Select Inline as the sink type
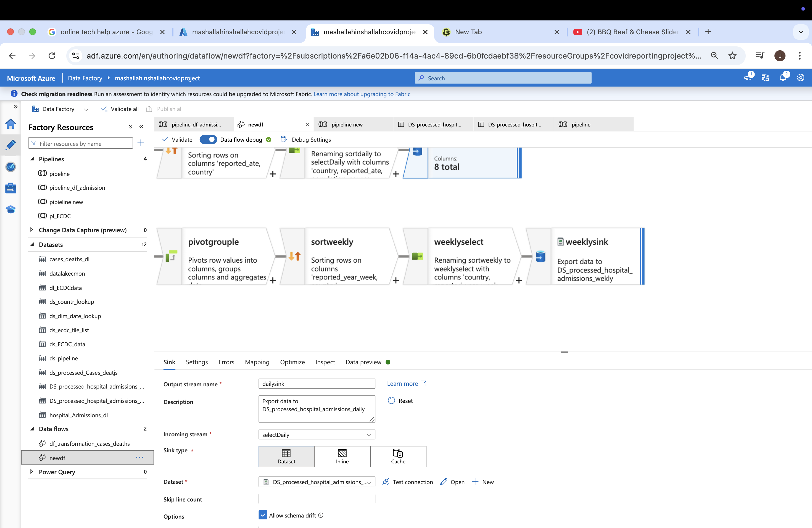Image resolution: width=812 pixels, height=528 pixels. tap(342, 456)
